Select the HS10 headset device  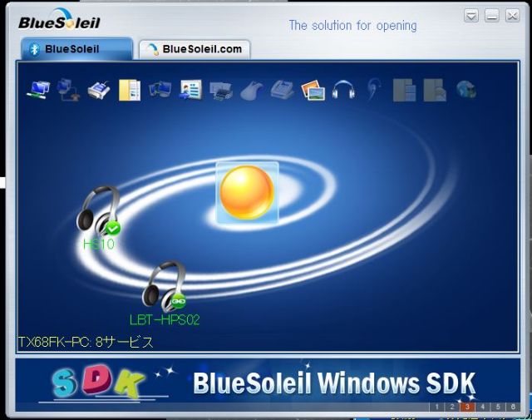pos(99,212)
